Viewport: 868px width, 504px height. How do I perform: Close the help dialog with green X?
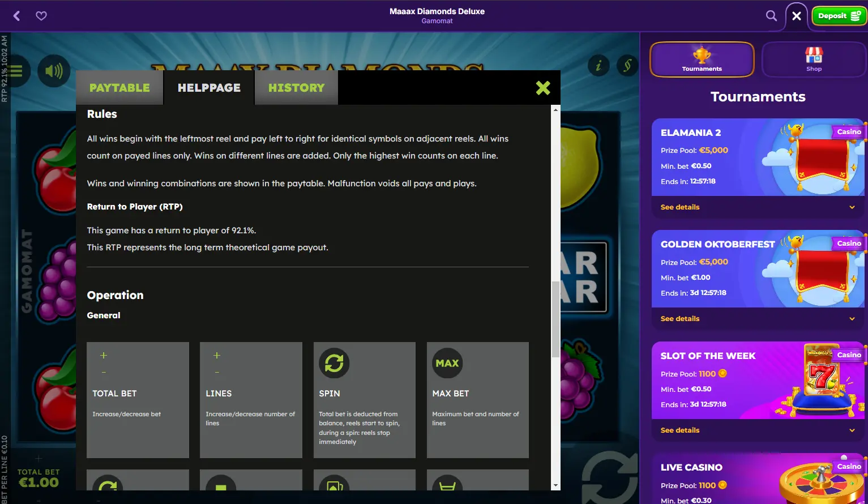[x=543, y=88]
